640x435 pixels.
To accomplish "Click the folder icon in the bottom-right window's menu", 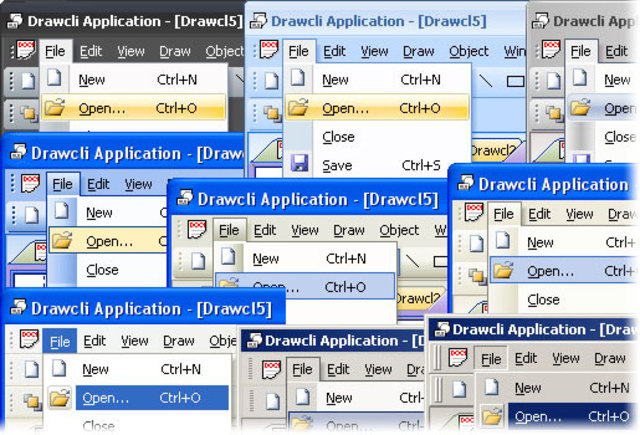I will tap(491, 417).
